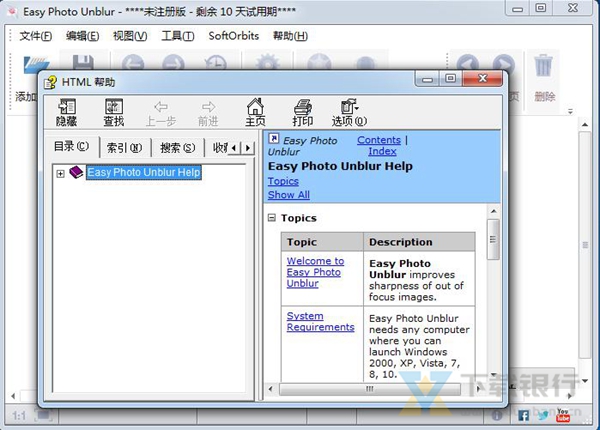This screenshot has height=430, width=600.
Task: Click the help pane vertical scrollbar thumb
Action: (x=493, y=239)
